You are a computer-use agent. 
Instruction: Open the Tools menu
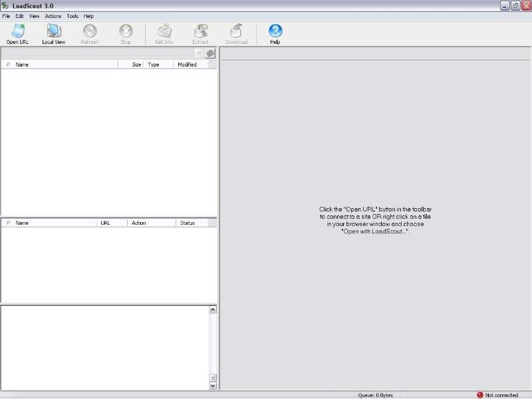72,16
